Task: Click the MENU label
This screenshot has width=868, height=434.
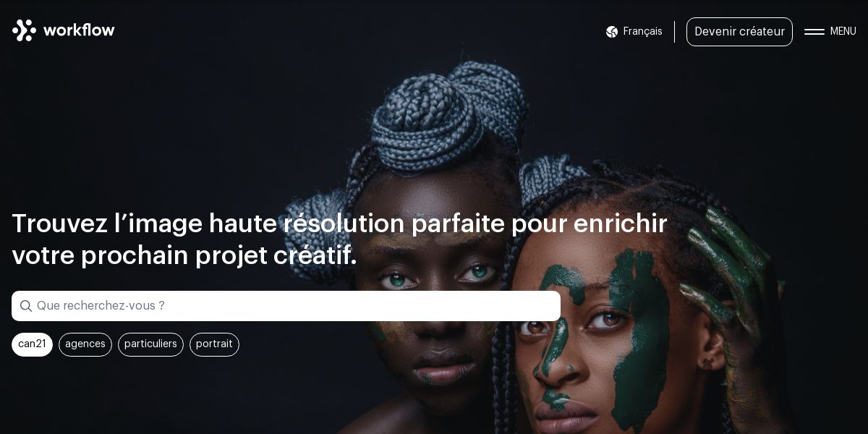Action: [x=843, y=32]
